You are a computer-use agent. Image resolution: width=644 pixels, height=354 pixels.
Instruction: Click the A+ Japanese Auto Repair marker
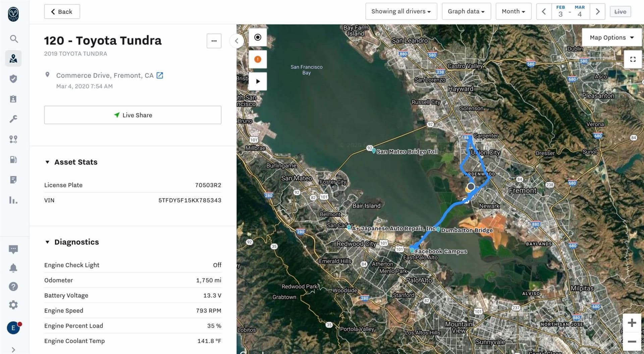pos(349,227)
